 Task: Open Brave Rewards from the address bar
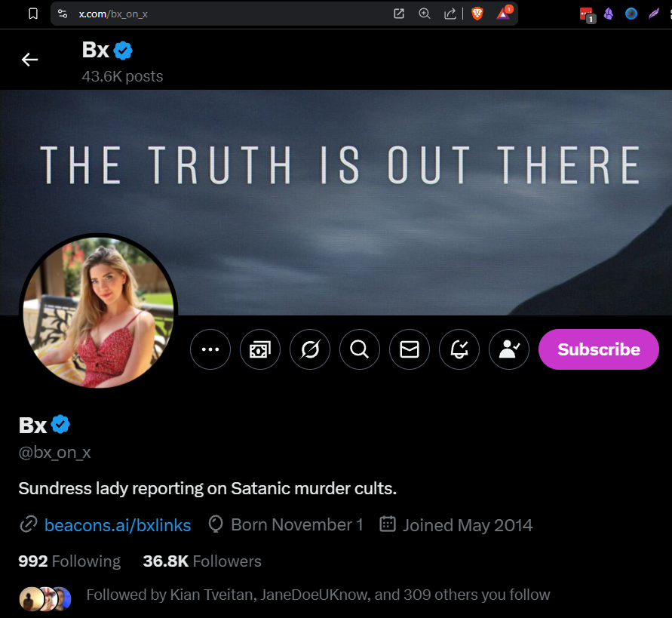[503, 13]
